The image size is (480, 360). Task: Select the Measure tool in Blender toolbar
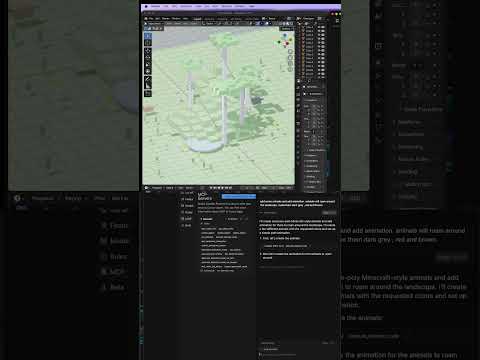(148, 86)
